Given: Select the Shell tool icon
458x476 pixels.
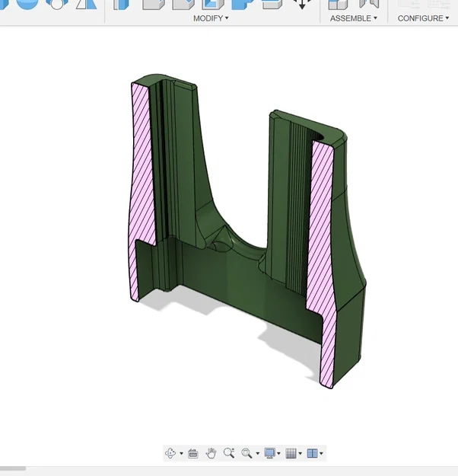Looking at the screenshot, I should click(x=213, y=5).
